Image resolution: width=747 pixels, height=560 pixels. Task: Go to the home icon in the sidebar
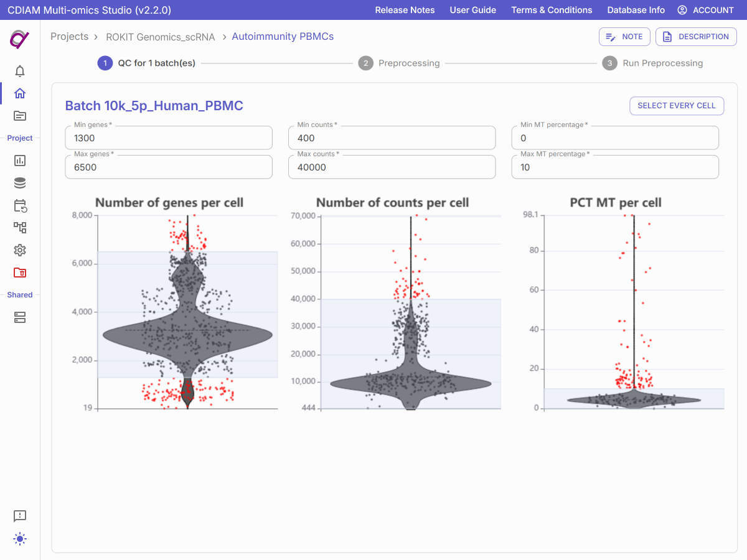coord(20,93)
